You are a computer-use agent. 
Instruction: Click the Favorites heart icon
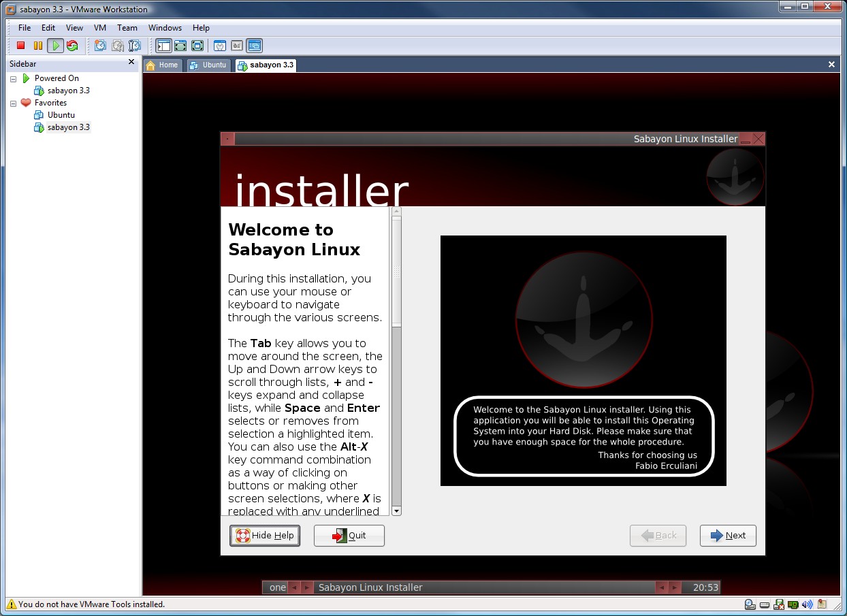(26, 103)
